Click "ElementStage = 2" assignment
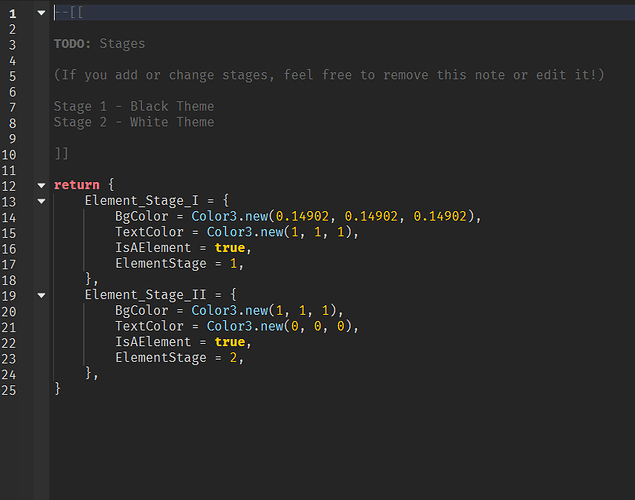 [x=179, y=357]
